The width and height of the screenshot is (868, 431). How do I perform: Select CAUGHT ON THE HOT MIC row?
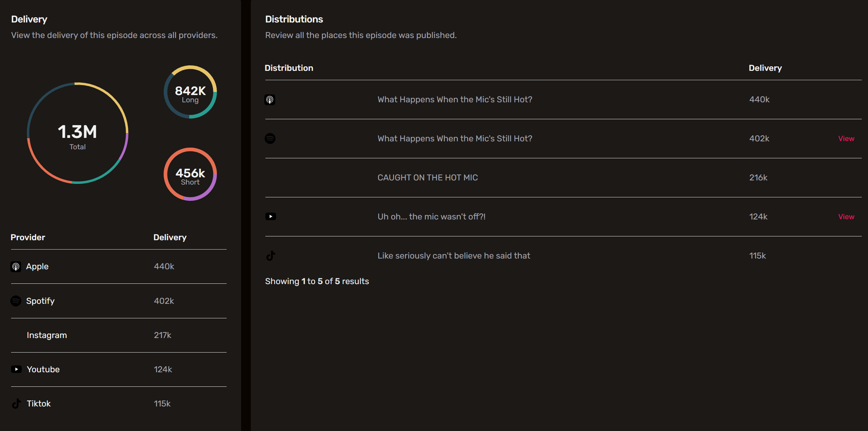coord(427,178)
